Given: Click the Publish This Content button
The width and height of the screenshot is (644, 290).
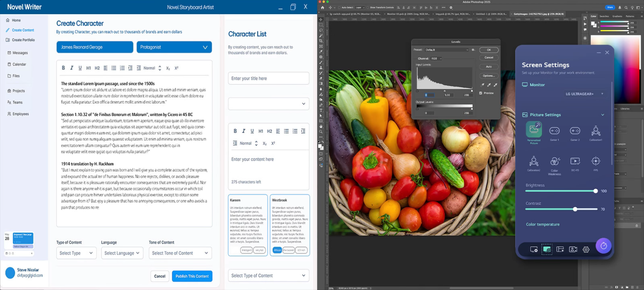Looking at the screenshot, I should tap(192, 276).
